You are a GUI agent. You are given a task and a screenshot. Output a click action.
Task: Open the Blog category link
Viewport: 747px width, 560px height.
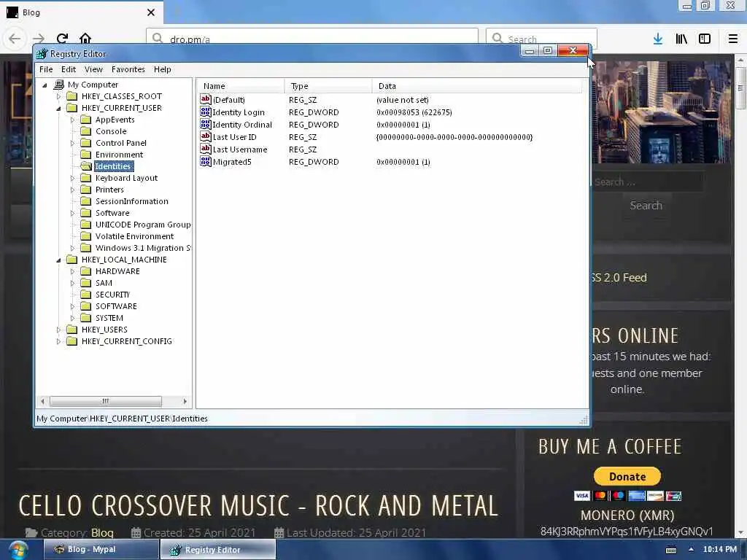[102, 532]
